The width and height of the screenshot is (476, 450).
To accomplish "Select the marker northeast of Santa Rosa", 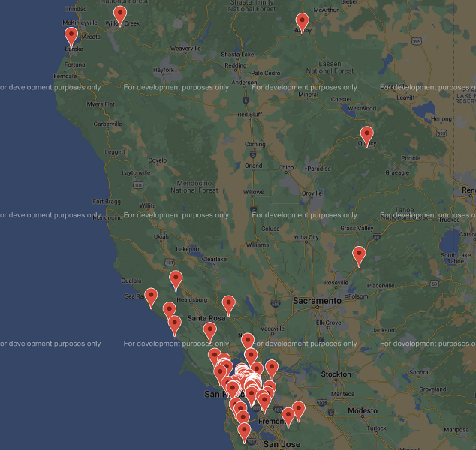I will point(228,306).
